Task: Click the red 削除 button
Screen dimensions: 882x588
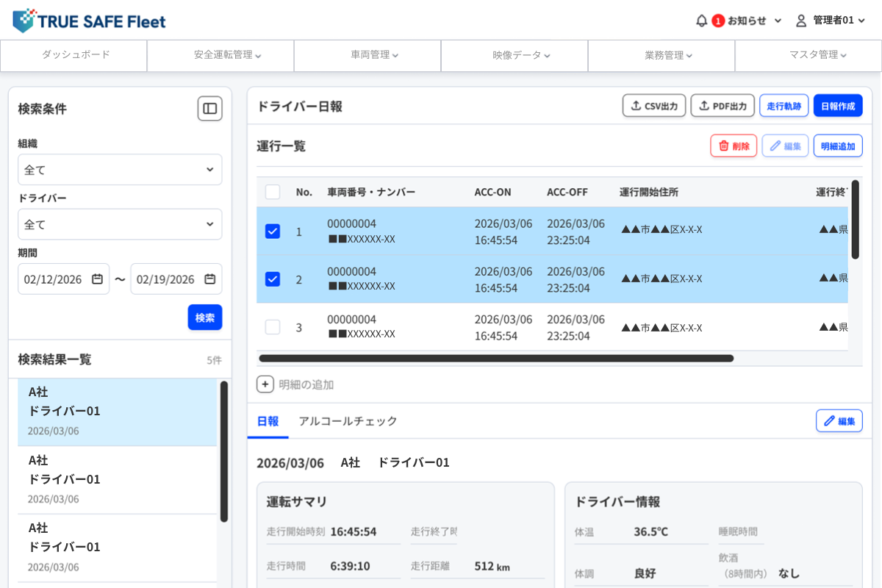Action: [734, 146]
